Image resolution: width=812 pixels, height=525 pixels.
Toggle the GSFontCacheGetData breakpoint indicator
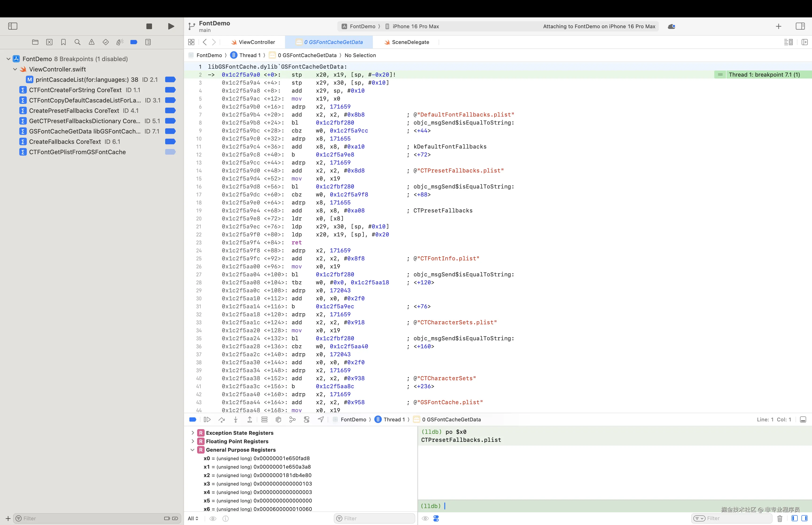(x=170, y=131)
